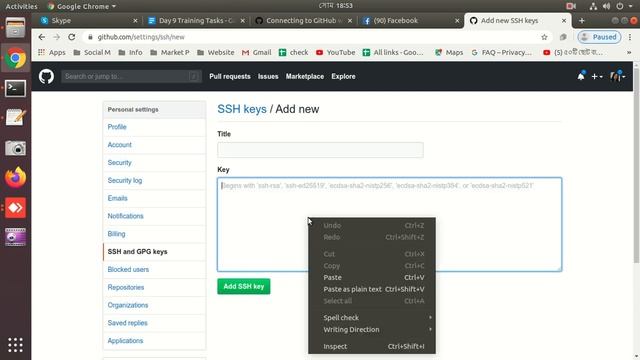The height and width of the screenshot is (360, 640).
Task: Open the Maps bookmark
Action: (x=449, y=52)
